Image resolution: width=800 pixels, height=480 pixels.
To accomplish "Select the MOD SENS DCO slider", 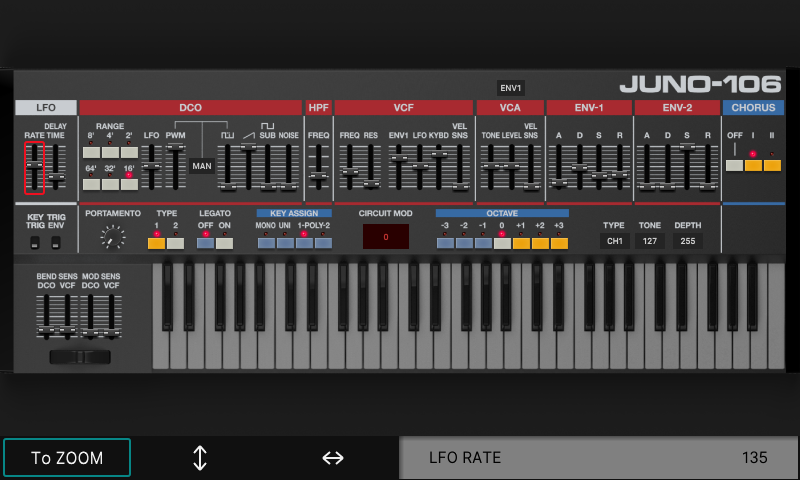I will (x=90, y=316).
